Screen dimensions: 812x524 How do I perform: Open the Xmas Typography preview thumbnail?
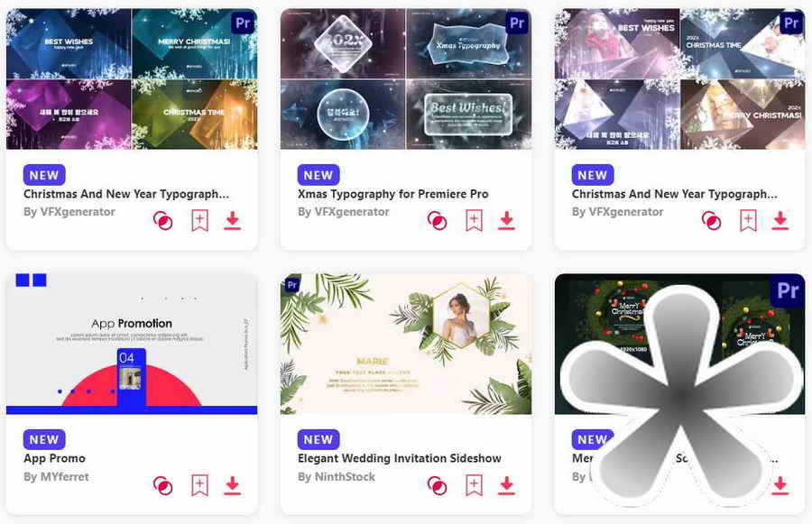(406, 79)
